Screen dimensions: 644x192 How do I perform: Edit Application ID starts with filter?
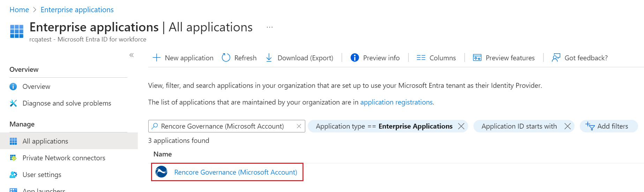(x=519, y=126)
